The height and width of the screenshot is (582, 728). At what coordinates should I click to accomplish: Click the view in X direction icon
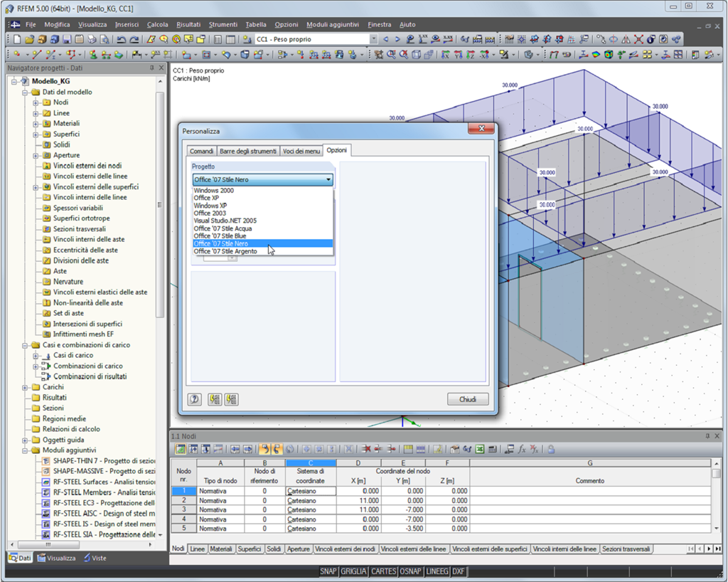coord(445,54)
